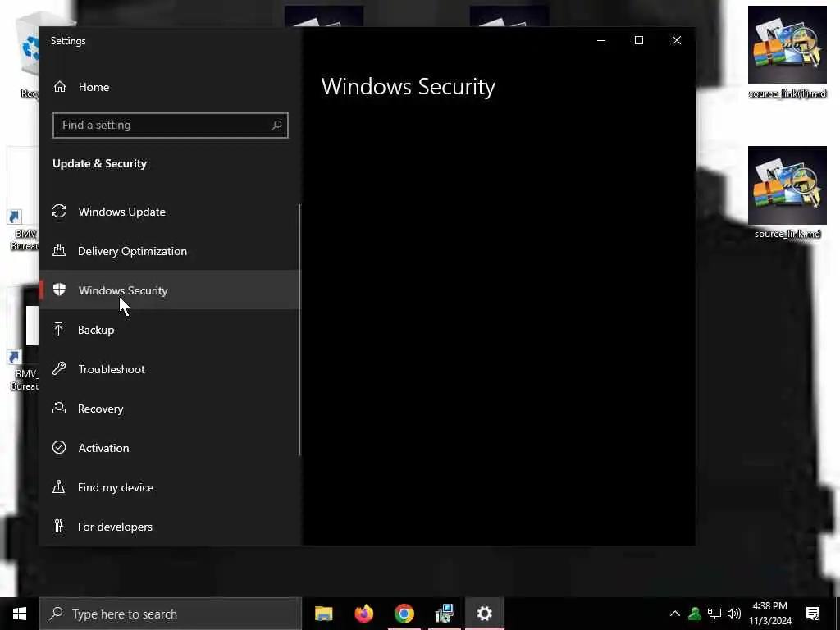Open Backup settings page
Image resolution: width=840 pixels, height=630 pixels.
click(x=169, y=330)
